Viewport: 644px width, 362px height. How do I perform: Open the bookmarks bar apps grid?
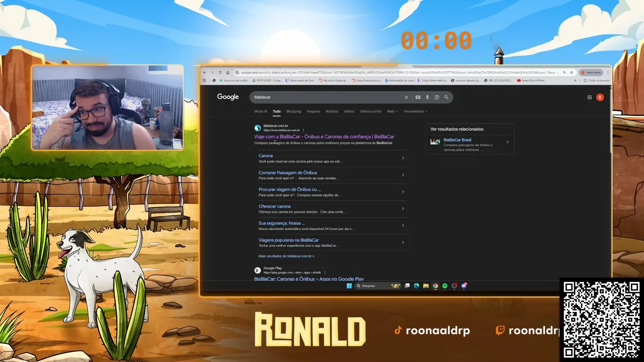coord(204,80)
